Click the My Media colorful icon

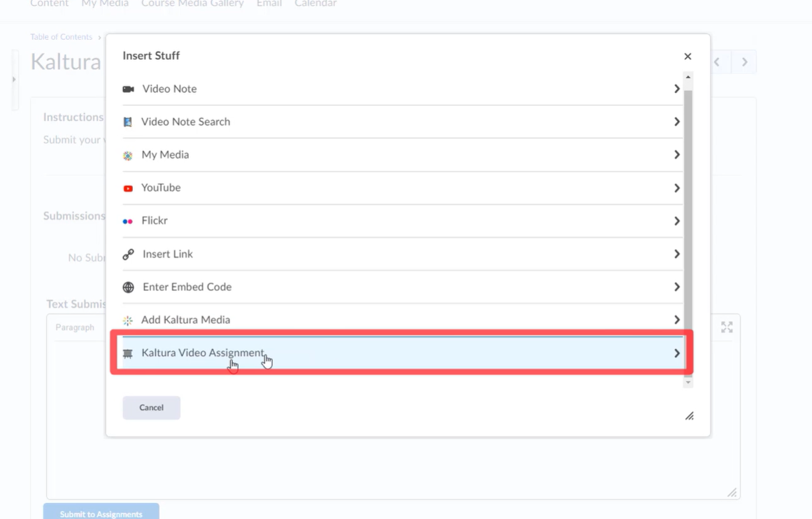tap(127, 155)
